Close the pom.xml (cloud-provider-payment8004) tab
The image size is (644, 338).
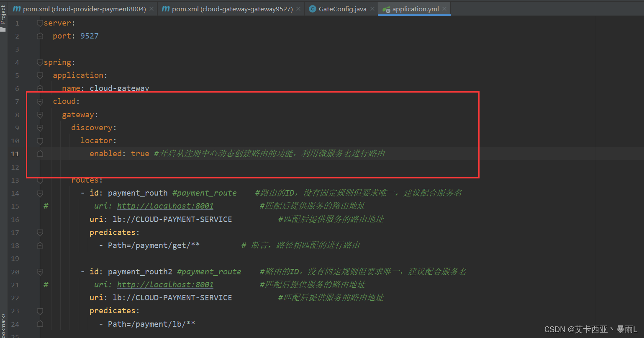(x=151, y=9)
